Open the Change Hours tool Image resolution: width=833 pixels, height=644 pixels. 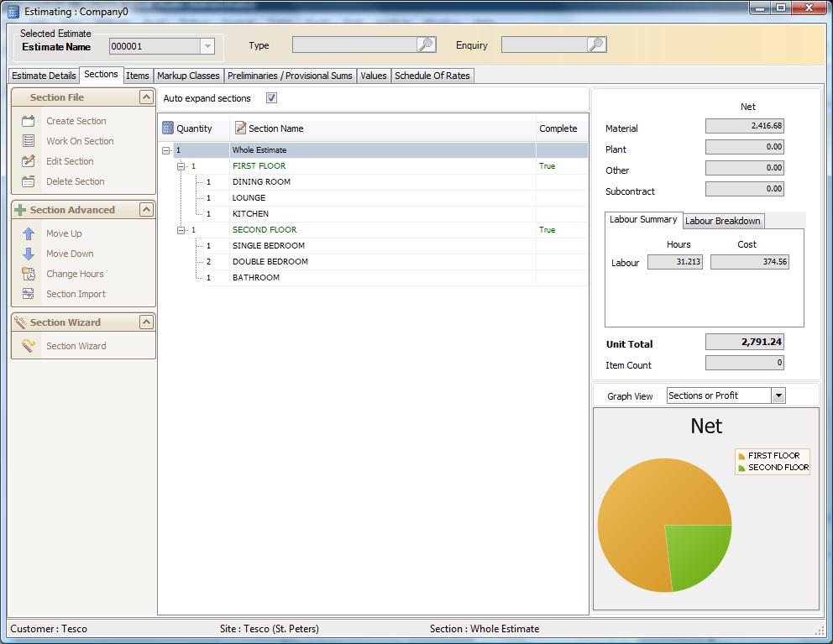(29, 274)
